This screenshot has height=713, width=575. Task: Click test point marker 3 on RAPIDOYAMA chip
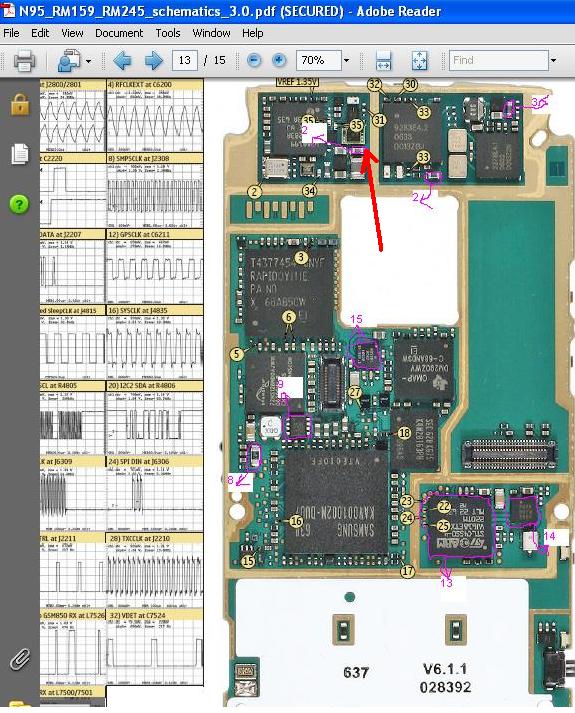click(301, 257)
